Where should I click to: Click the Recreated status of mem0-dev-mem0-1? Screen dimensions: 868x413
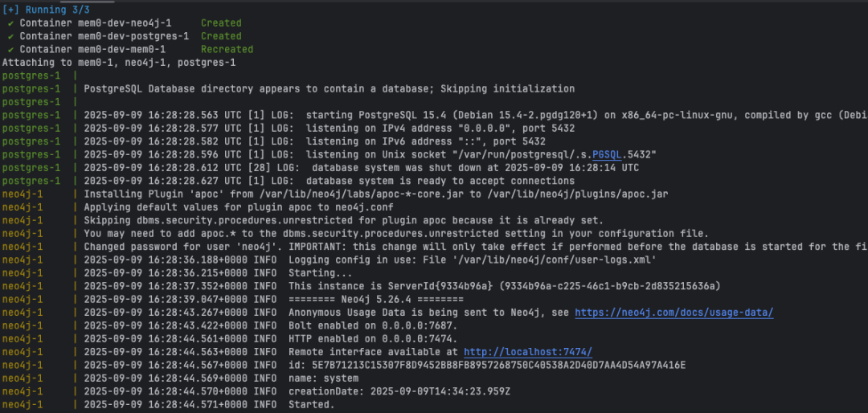(227, 49)
